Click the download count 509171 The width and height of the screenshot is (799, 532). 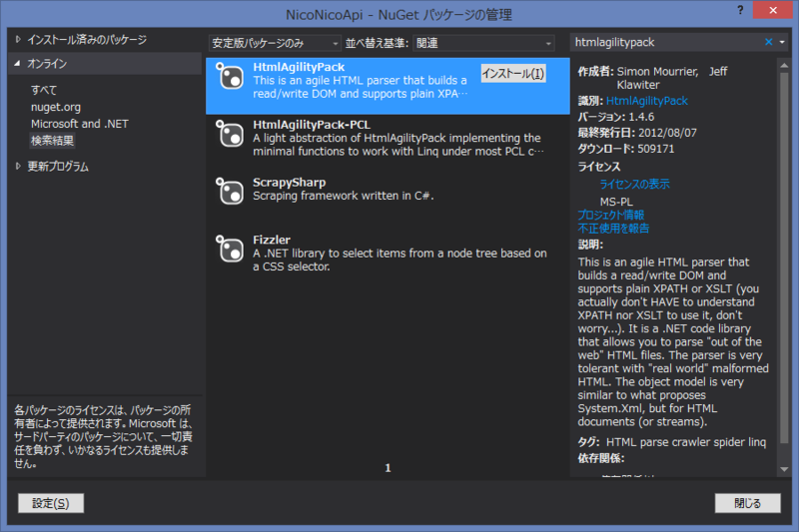tap(655, 149)
